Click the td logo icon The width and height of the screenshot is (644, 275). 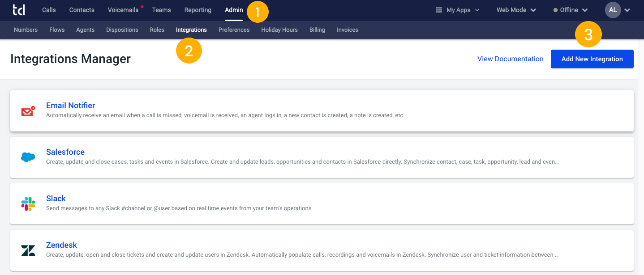(19, 10)
